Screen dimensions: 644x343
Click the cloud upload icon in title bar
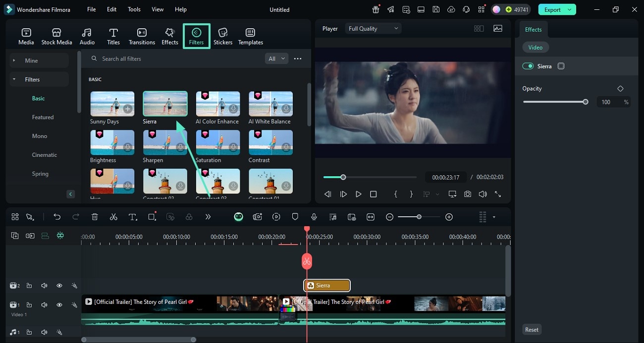point(451,9)
